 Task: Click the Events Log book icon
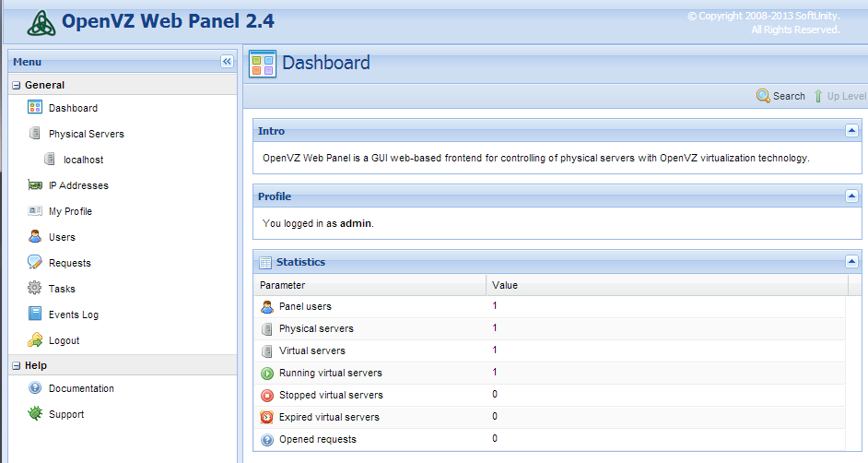pyautogui.click(x=35, y=314)
